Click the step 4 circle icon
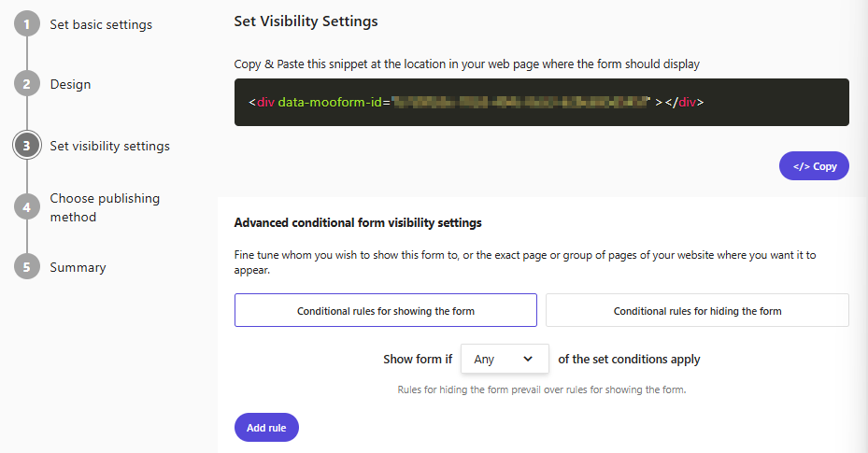Viewport: 868px width, 453px height. [x=27, y=207]
